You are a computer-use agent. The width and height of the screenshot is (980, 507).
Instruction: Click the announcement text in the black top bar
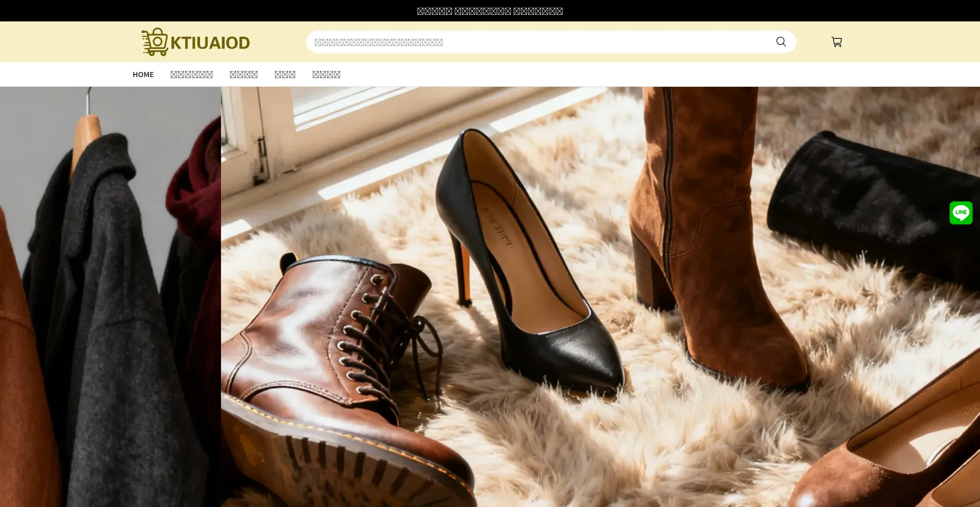(x=489, y=11)
